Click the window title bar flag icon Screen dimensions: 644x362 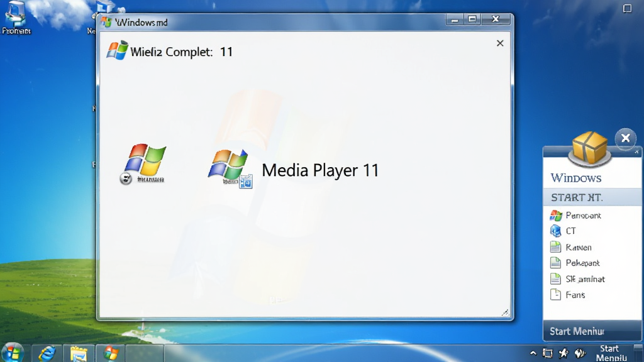click(106, 22)
